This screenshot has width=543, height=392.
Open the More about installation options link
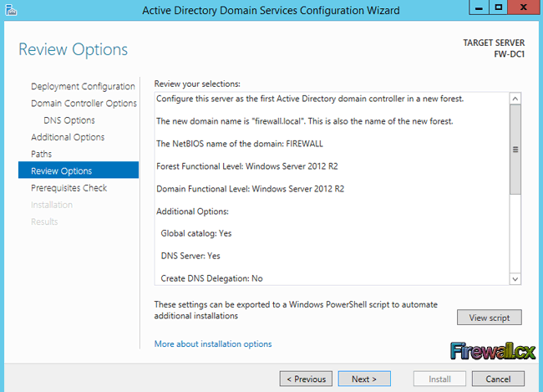213,344
